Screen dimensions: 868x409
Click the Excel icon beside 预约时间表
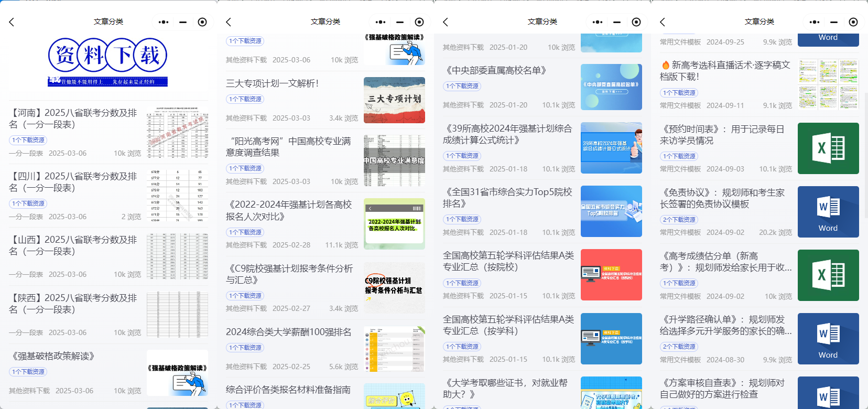point(828,148)
